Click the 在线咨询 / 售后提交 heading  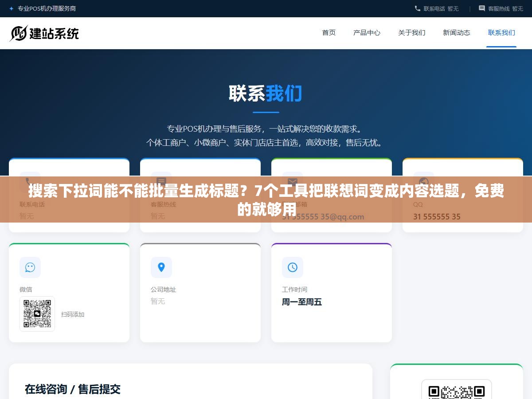(73, 389)
